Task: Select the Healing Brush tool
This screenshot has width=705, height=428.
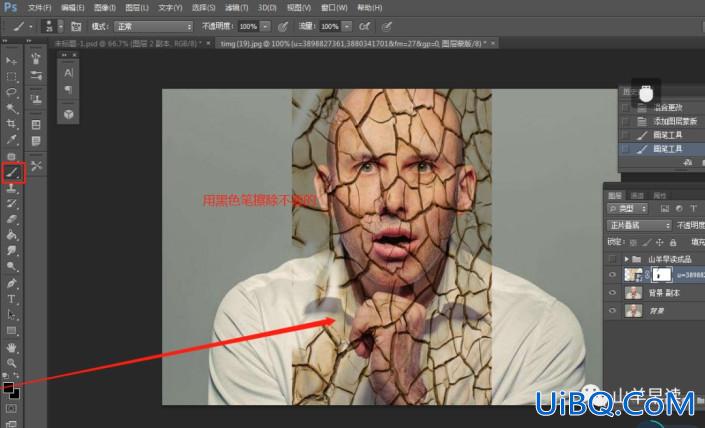Action: 11,156
